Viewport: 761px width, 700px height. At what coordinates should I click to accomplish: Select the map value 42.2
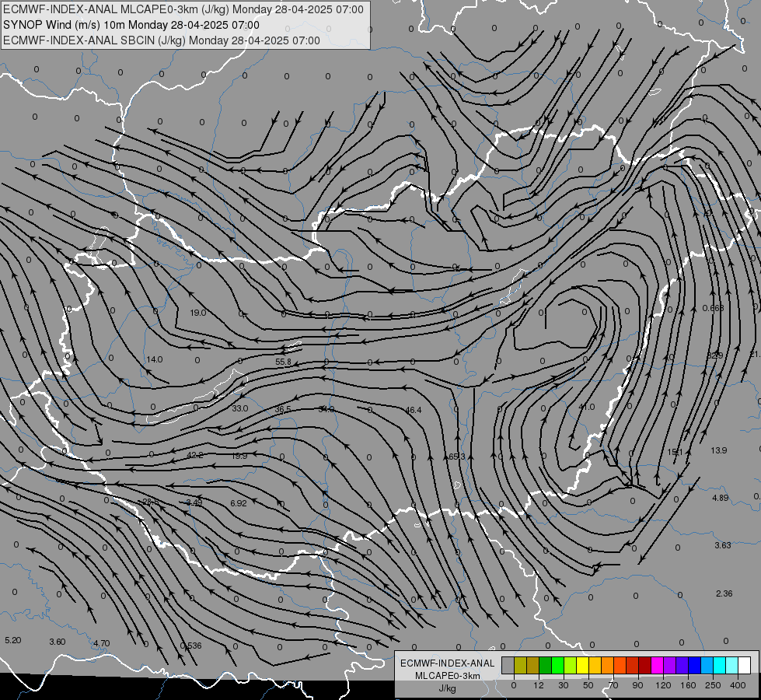195,455
